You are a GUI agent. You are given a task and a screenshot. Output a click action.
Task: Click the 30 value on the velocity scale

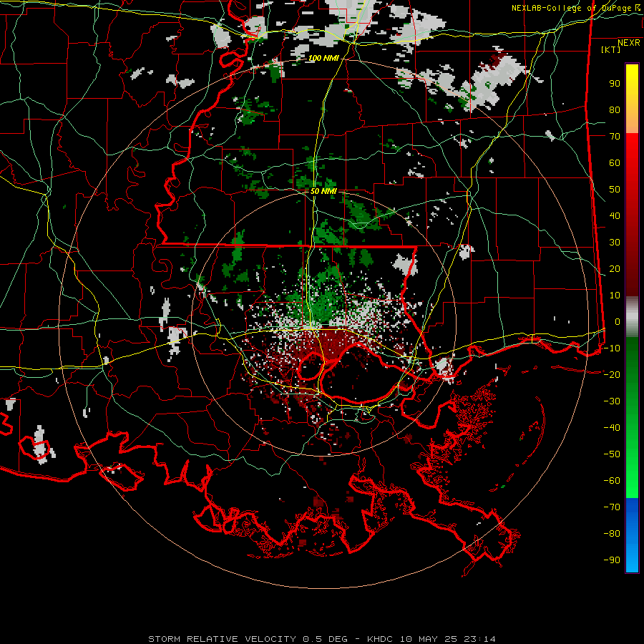coord(615,243)
